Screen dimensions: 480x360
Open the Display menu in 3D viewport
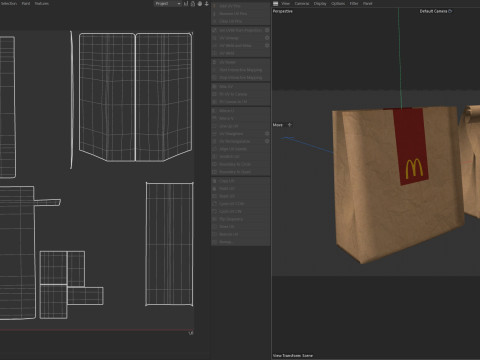pos(320,4)
